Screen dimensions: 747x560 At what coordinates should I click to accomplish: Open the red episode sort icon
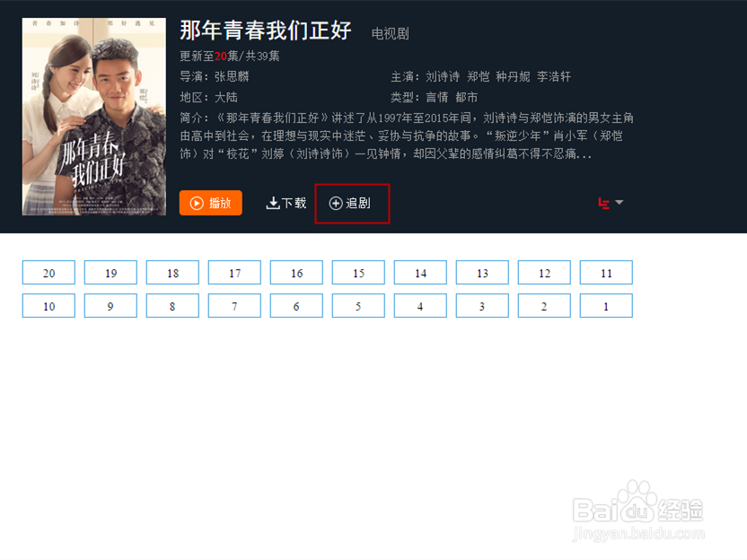click(603, 204)
